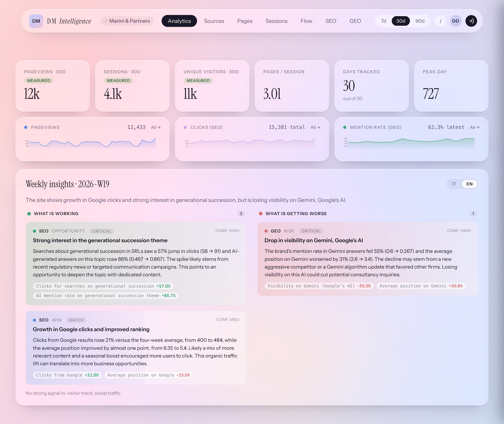Viewport: 504px width, 424px height.
Task: Open the Flow tab
Action: (x=306, y=21)
